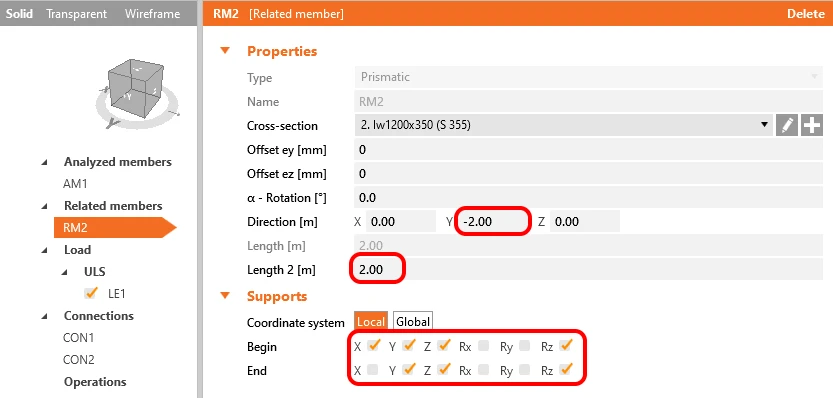
Task: Click the Direction X input field
Action: (401, 222)
